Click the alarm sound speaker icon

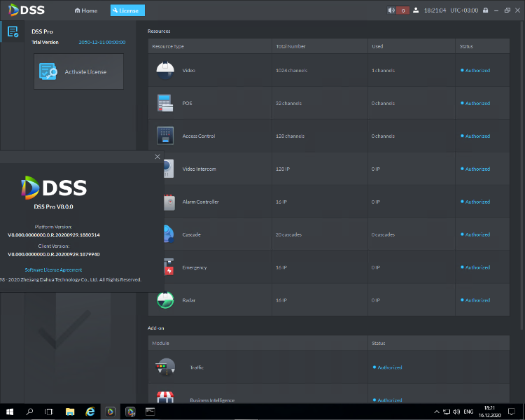pos(391,10)
